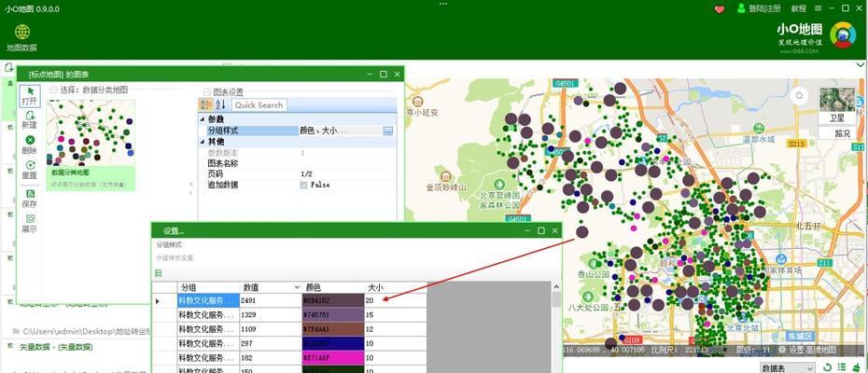Viewport: 868px width, 373px height.
Task: Open the 分组样式 ellipsis editor button
Action: click(x=388, y=131)
